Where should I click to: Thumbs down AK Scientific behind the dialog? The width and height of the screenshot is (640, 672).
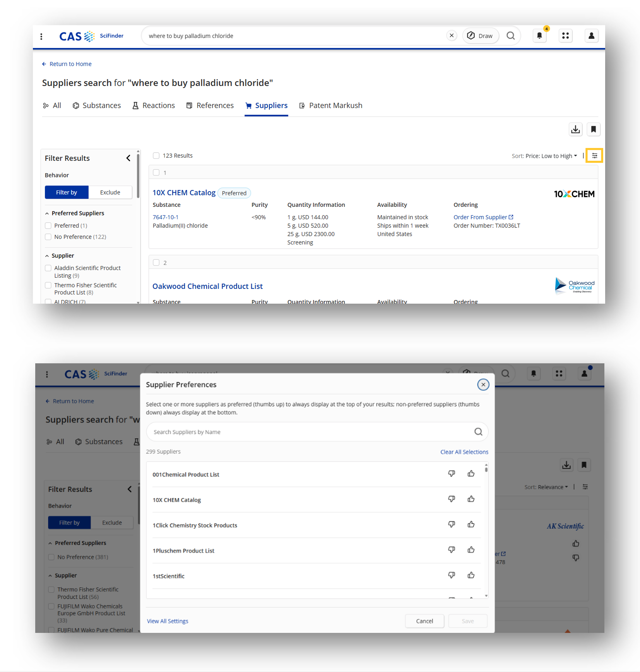[x=576, y=558]
